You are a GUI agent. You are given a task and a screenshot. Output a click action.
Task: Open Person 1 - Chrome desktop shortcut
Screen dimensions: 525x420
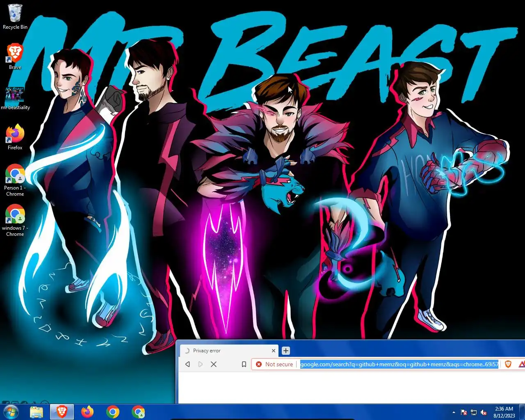click(15, 180)
